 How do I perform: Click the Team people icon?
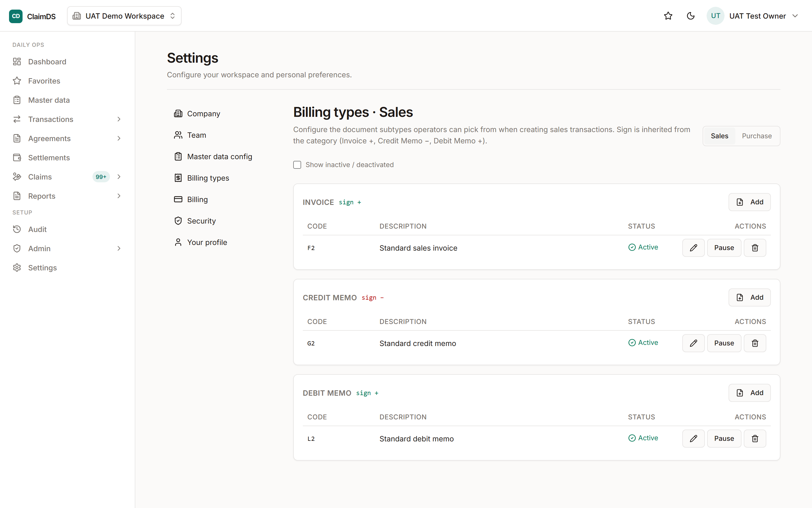tap(178, 135)
